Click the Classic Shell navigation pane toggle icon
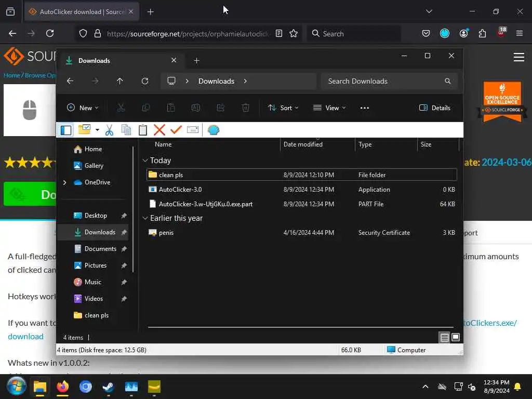532x399 pixels. coord(66,130)
